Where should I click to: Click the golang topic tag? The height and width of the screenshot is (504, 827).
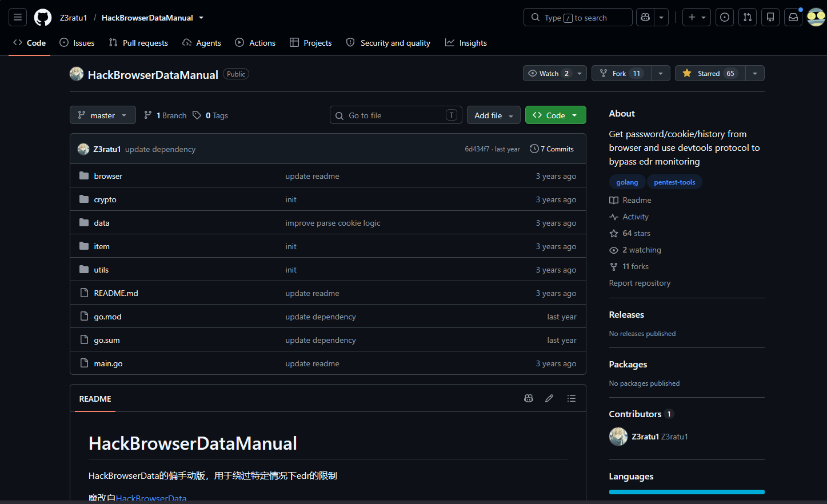[627, 182]
